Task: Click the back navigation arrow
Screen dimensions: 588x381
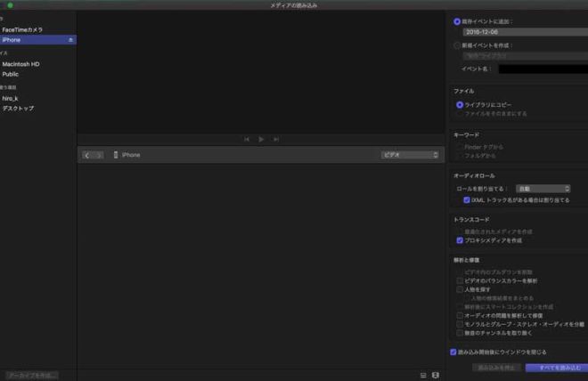Action: pos(87,155)
